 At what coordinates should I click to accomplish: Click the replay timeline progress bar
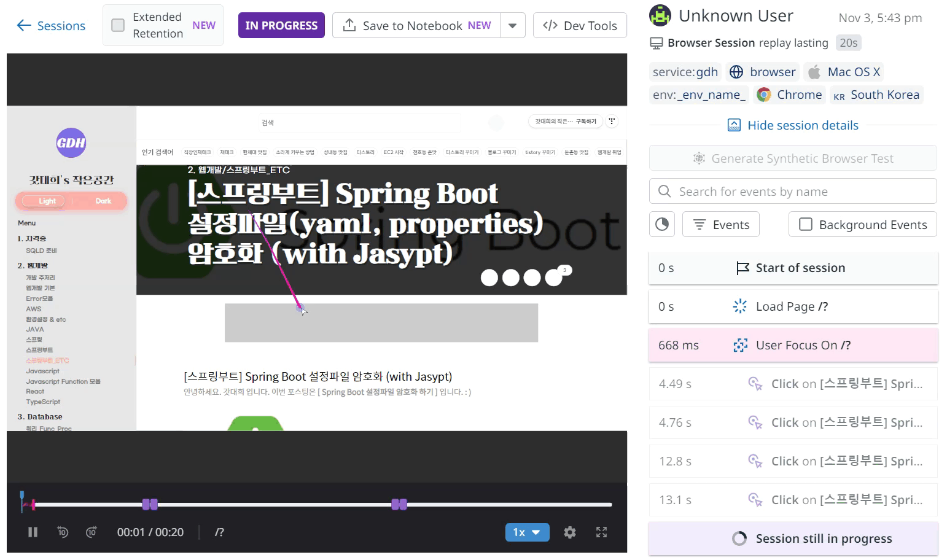pyautogui.click(x=317, y=505)
